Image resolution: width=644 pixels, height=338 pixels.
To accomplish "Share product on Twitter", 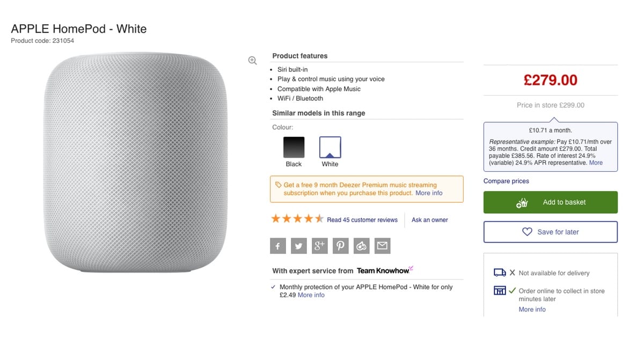I will [x=299, y=246].
